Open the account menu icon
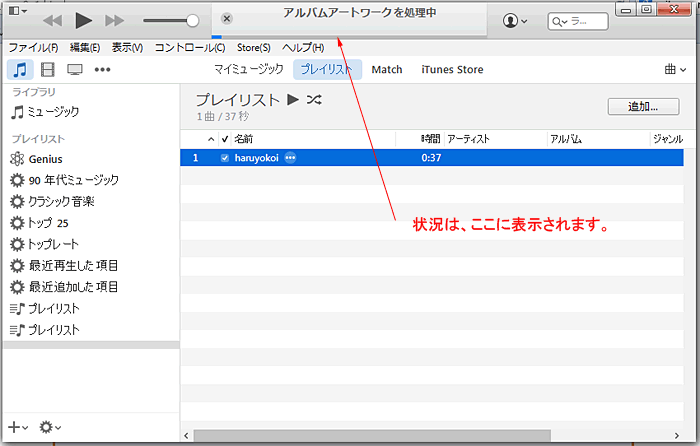 [x=515, y=21]
